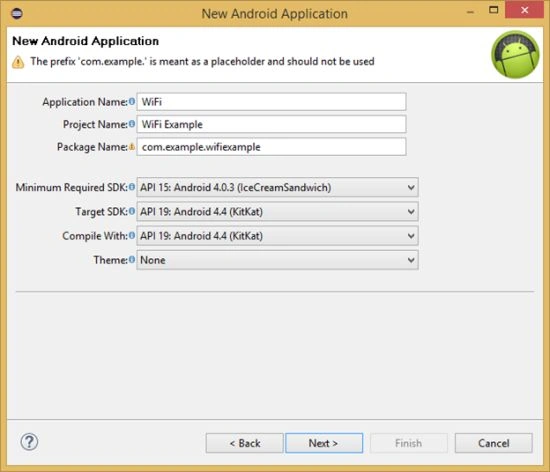Go to the previous page with Back

tap(244, 443)
